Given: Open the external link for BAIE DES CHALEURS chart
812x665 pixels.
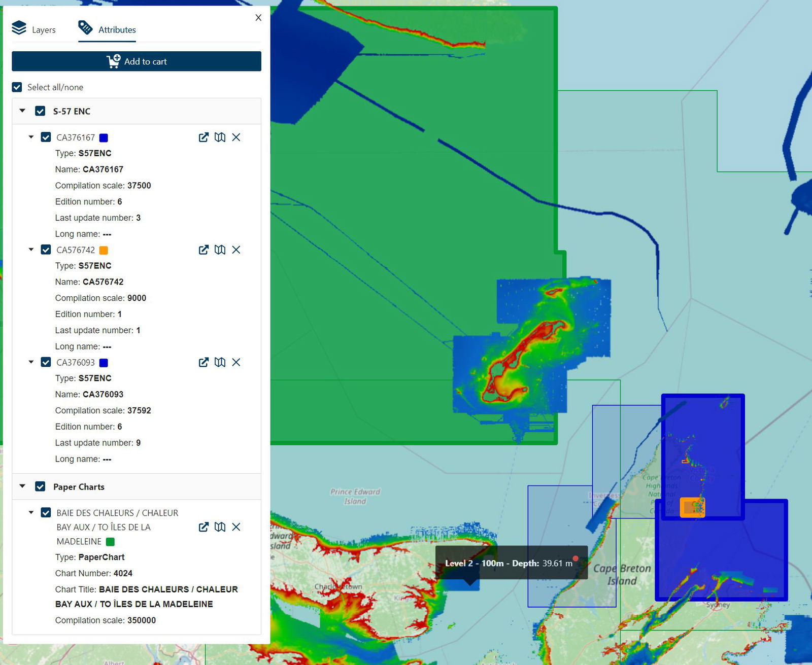Looking at the screenshot, I should pos(204,527).
